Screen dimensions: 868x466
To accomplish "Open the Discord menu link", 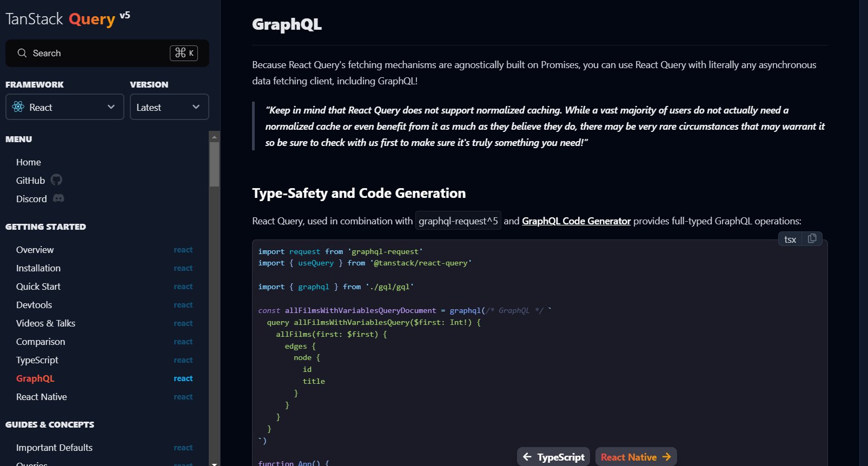I will tap(31, 199).
